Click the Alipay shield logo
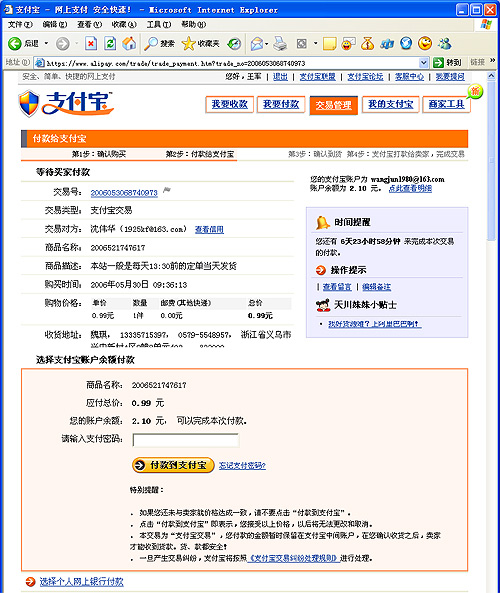Image resolution: width=500 pixels, height=593 pixels. (29, 103)
